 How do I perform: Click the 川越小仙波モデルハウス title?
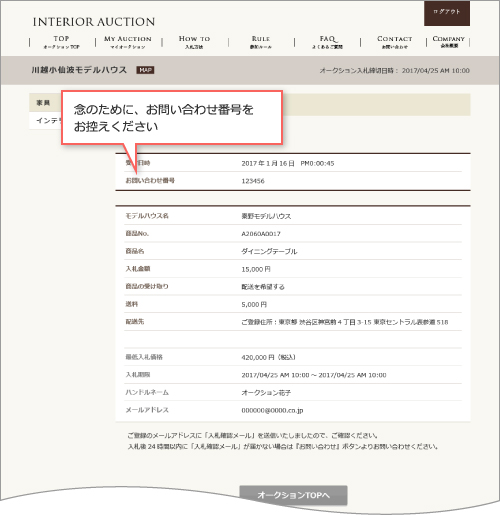pyautogui.click(x=79, y=70)
